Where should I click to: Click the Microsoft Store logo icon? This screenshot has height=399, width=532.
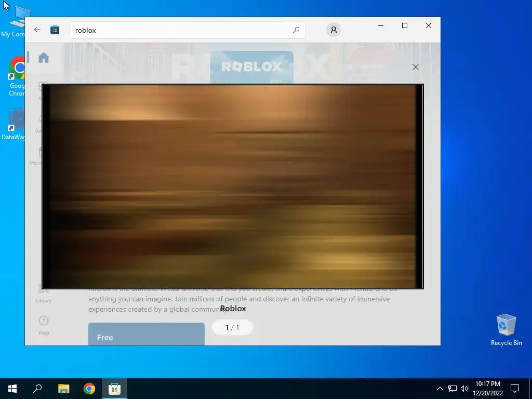coord(55,30)
